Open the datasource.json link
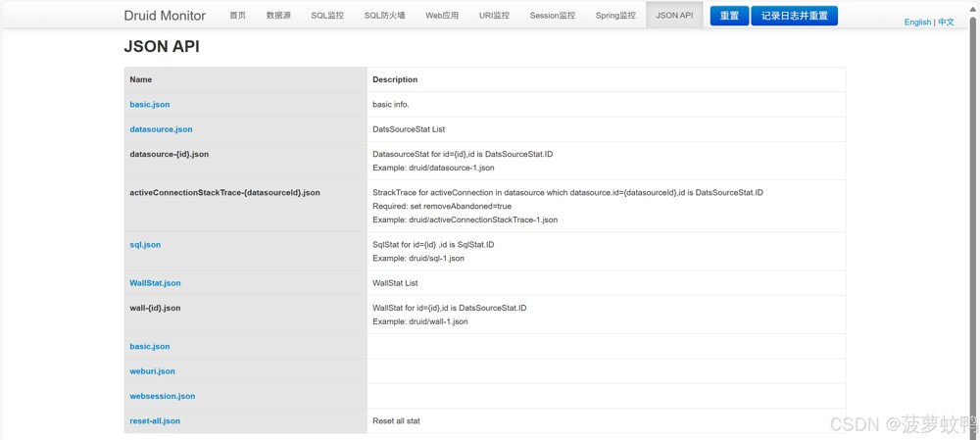 pyautogui.click(x=162, y=129)
